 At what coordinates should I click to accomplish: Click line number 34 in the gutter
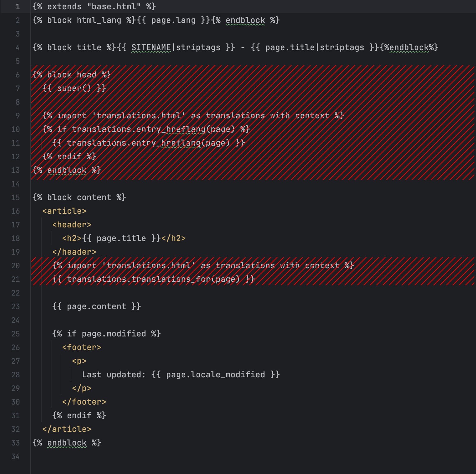click(x=15, y=457)
